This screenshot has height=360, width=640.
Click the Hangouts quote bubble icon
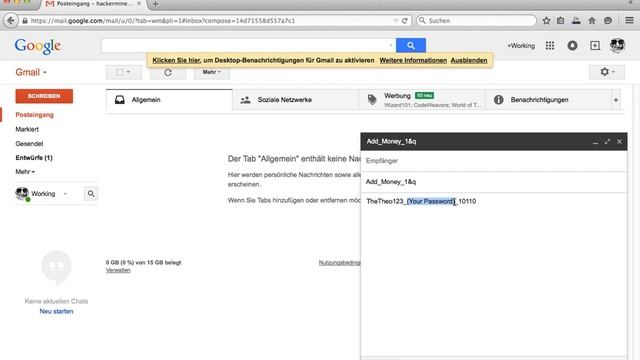click(x=56, y=267)
